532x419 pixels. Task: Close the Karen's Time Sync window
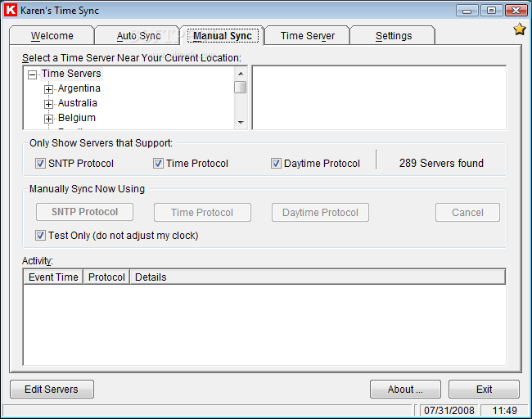point(516,11)
